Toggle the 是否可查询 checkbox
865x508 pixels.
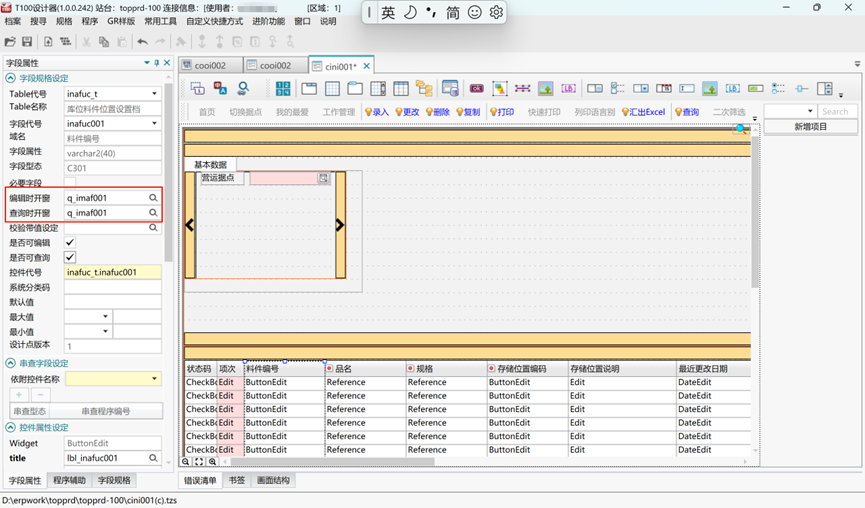point(70,257)
